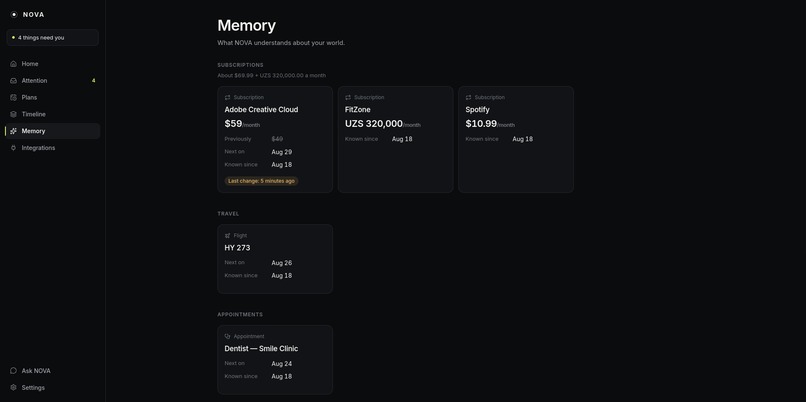Click the dentist next date Aug 24
The image size is (806, 402).
[x=282, y=364]
